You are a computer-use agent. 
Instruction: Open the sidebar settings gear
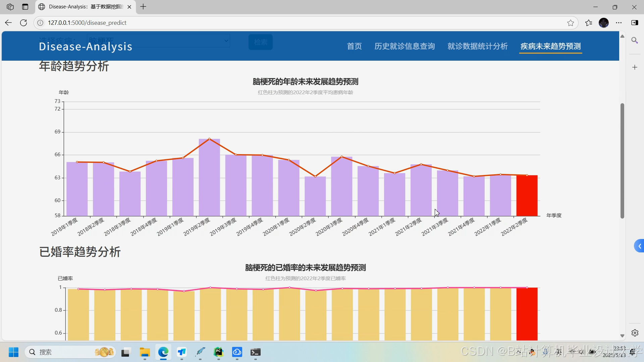(x=635, y=333)
